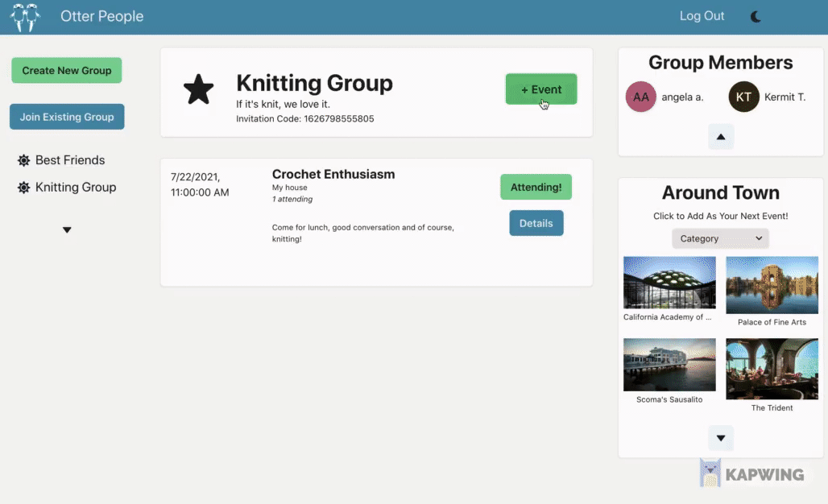Click the Kermit T. member name
This screenshot has height=504, width=828.
point(785,97)
